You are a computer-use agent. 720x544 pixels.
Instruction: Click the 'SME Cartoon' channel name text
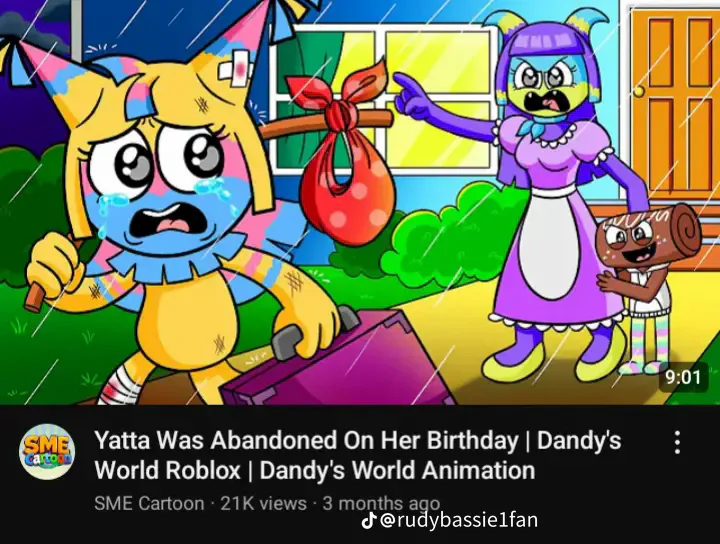tap(149, 503)
